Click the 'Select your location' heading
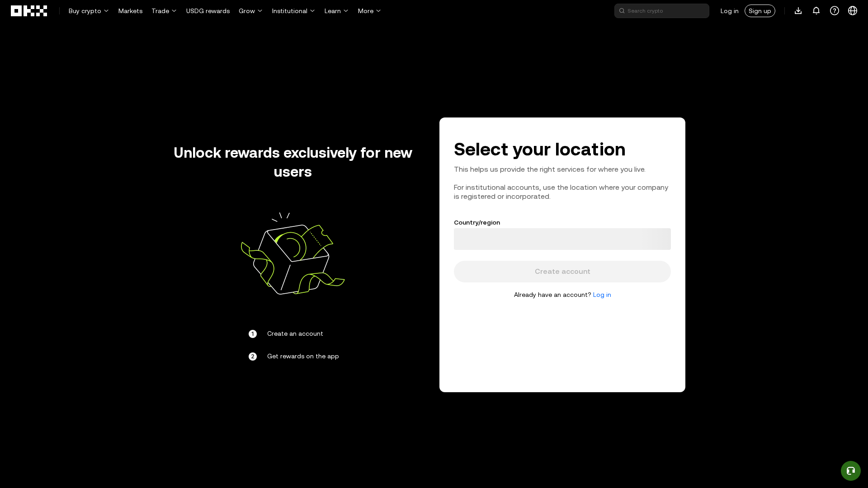Image resolution: width=868 pixels, height=488 pixels. [x=539, y=150]
